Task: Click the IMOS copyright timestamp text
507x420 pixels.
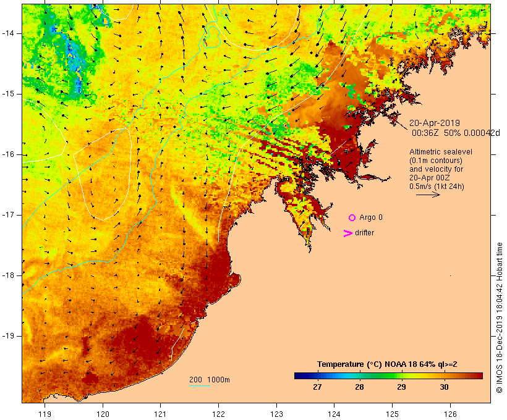Action: pyautogui.click(x=499, y=317)
